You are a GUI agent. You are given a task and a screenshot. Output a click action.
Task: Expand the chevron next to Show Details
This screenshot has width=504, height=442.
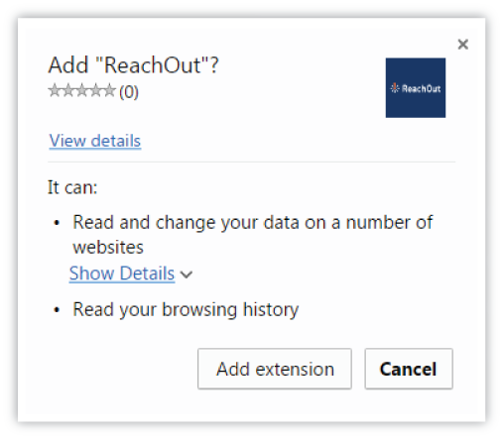[187, 275]
